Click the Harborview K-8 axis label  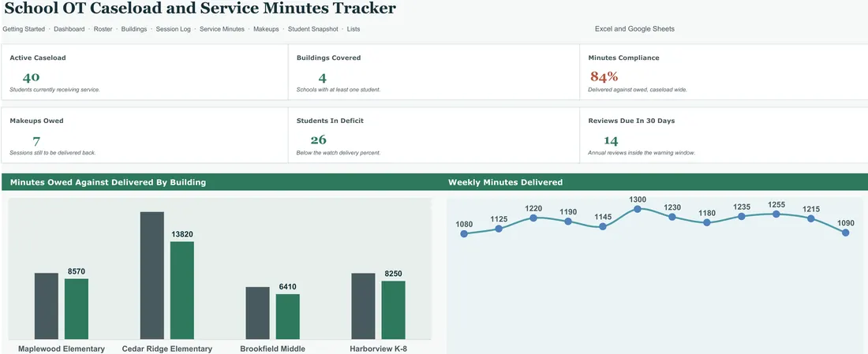pos(379,349)
